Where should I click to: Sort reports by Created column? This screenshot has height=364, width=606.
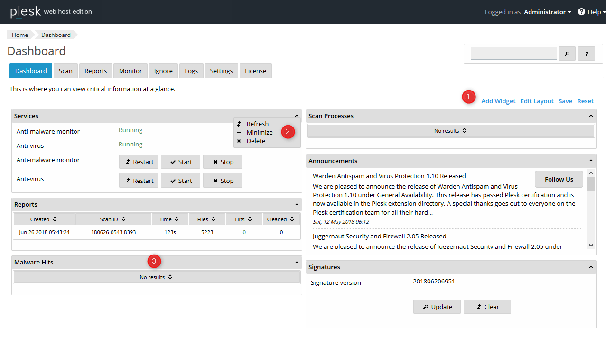[44, 219]
